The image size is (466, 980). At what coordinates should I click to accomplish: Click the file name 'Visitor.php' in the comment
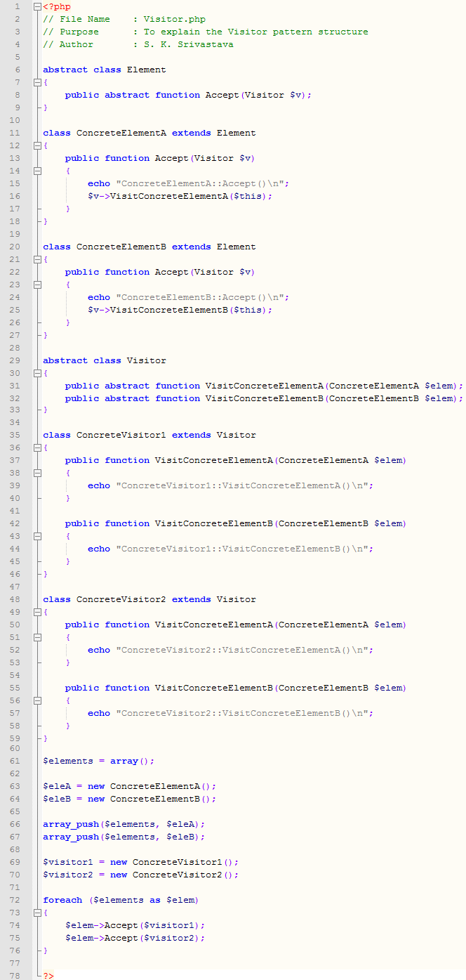175,19
